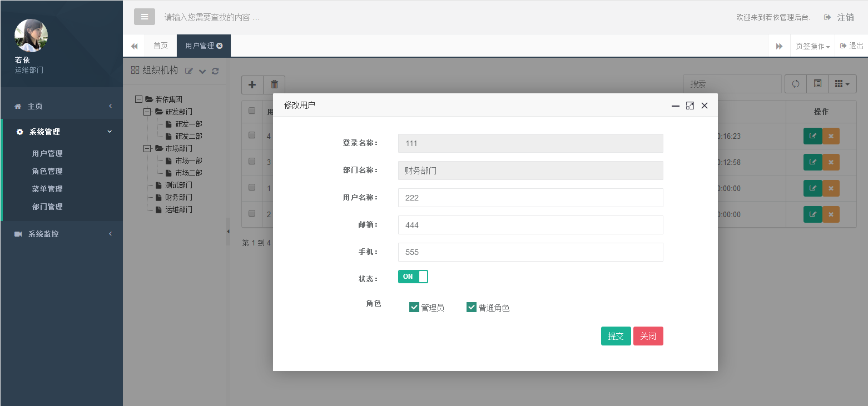Click the orange delete icon on the second user row
Image resolution: width=868 pixels, height=406 pixels.
click(x=831, y=162)
